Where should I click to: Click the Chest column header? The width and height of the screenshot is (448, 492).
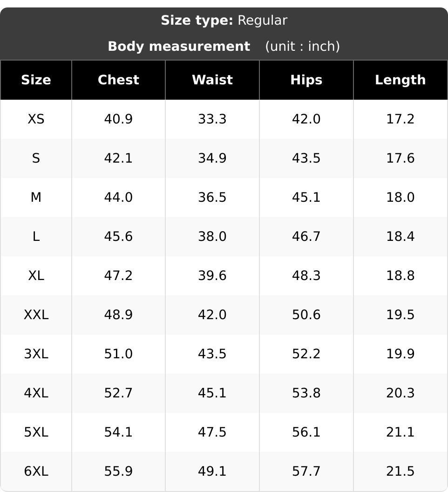coord(119,80)
